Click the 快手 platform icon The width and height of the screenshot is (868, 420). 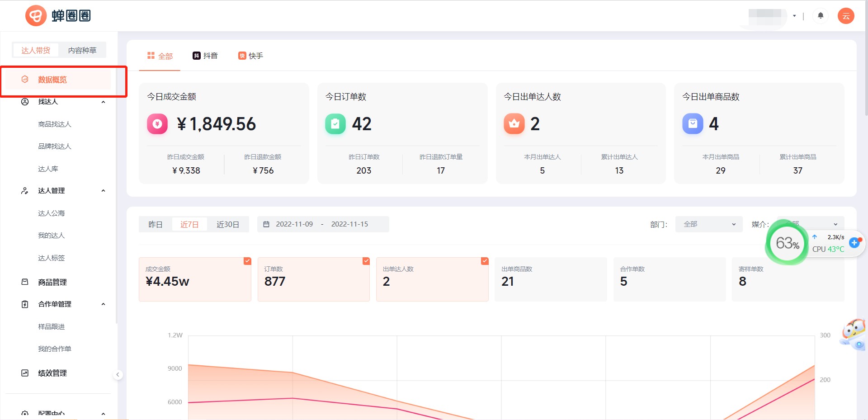242,56
